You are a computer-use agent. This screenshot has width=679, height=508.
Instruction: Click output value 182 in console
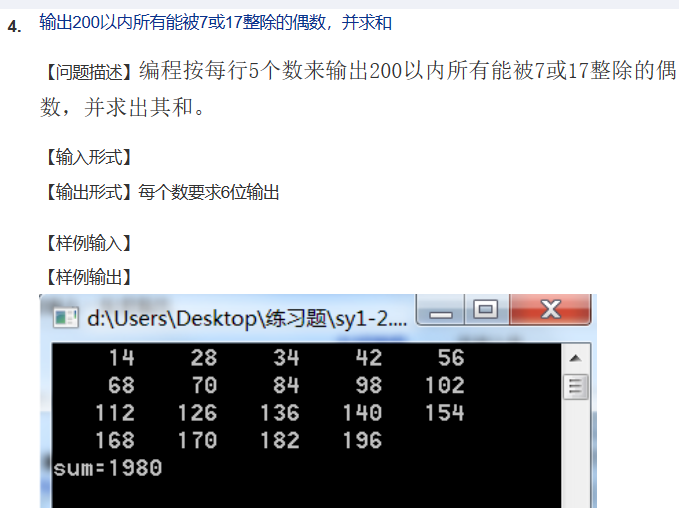(280, 440)
